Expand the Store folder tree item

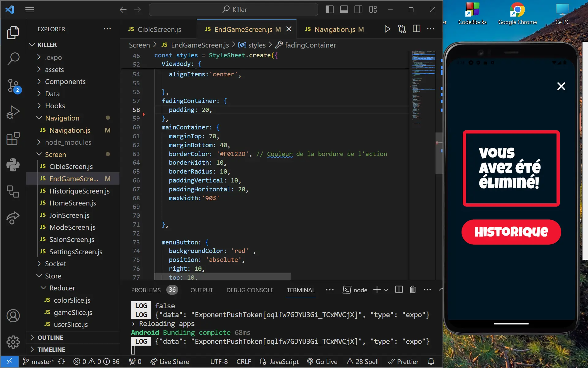[x=53, y=276]
